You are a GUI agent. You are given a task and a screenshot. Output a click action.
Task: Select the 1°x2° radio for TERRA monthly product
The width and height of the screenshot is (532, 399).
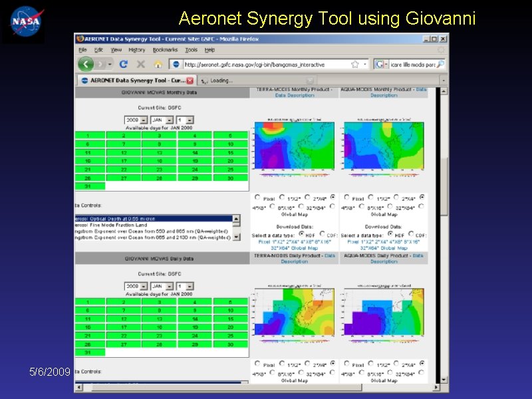(x=282, y=197)
